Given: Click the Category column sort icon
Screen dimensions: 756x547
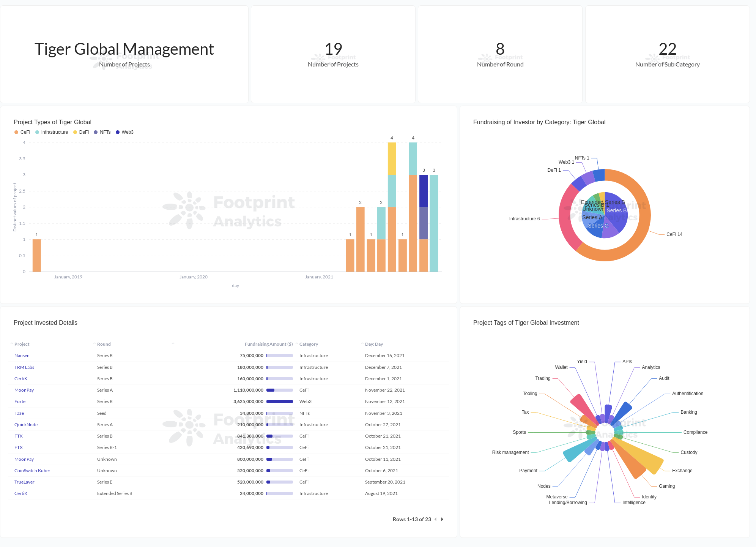Looking at the screenshot, I should tap(297, 344).
